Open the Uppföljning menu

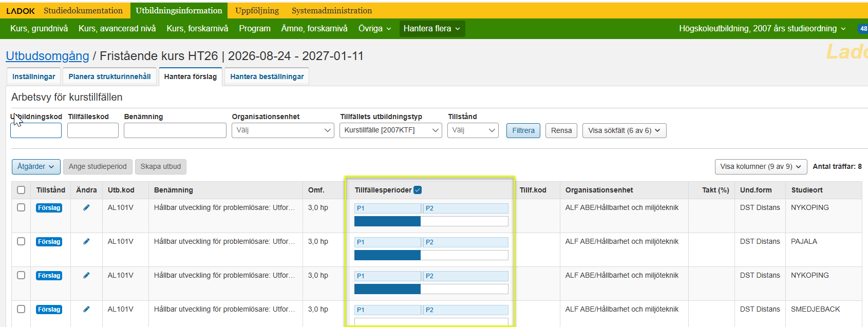(257, 11)
